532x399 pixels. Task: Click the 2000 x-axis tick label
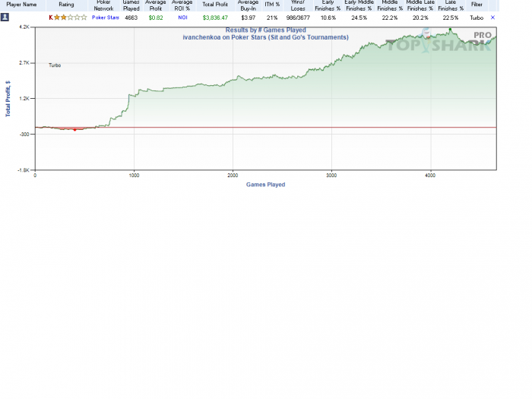(233, 176)
